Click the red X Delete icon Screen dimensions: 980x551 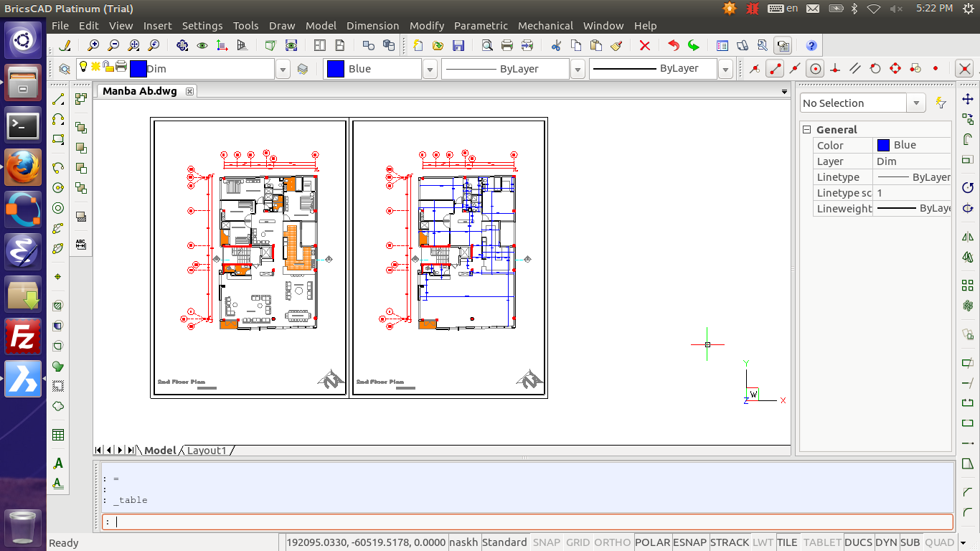coord(644,45)
